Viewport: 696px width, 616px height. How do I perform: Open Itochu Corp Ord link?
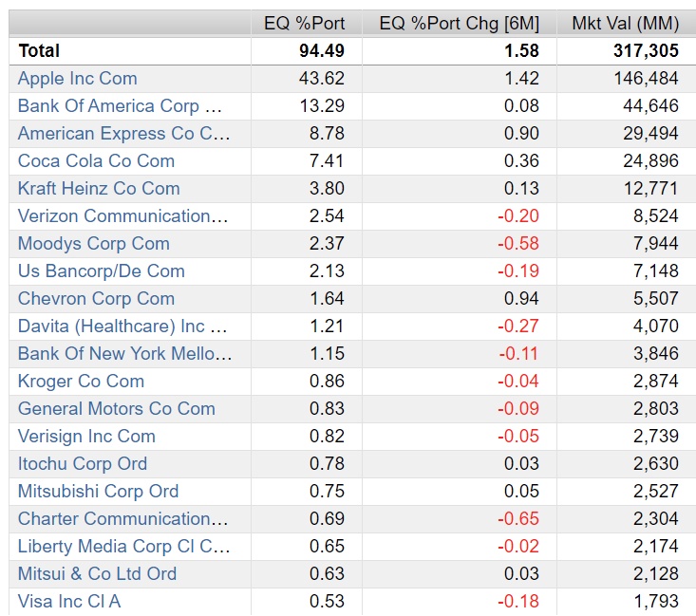tap(82, 464)
